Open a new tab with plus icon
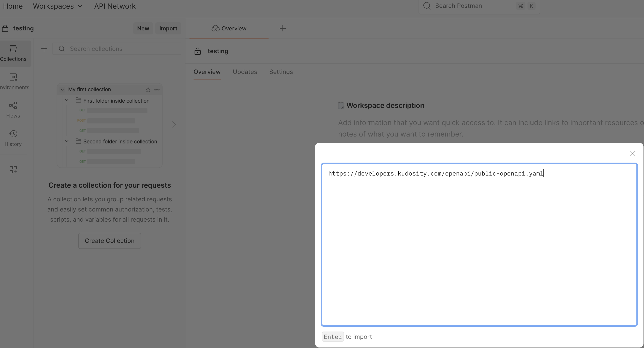This screenshot has height=348, width=644. pyautogui.click(x=283, y=28)
